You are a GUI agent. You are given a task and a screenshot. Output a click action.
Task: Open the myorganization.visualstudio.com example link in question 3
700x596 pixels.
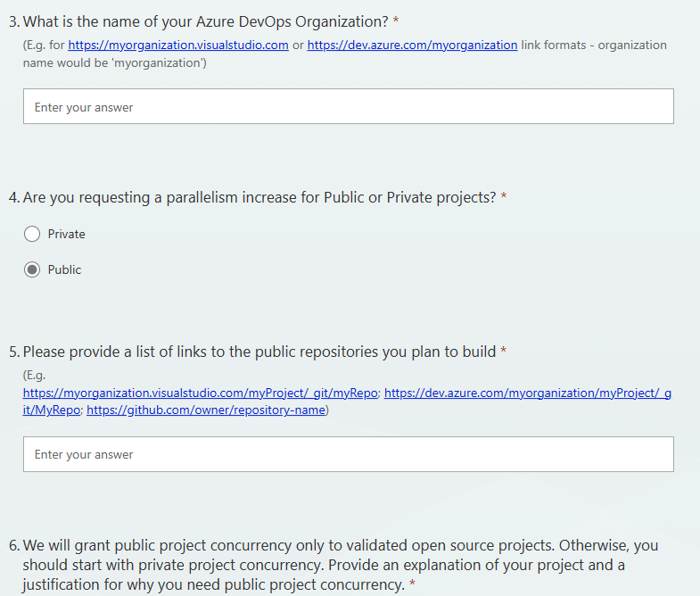[178, 46]
